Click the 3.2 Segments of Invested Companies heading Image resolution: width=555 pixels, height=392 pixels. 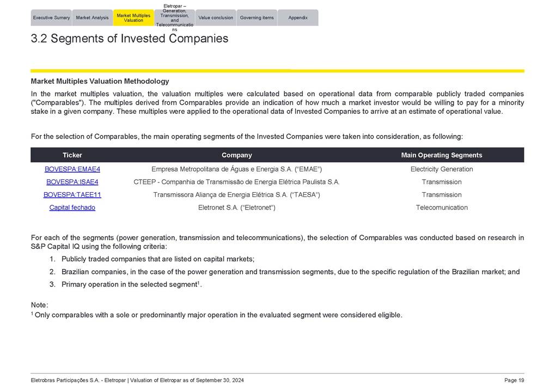130,39
